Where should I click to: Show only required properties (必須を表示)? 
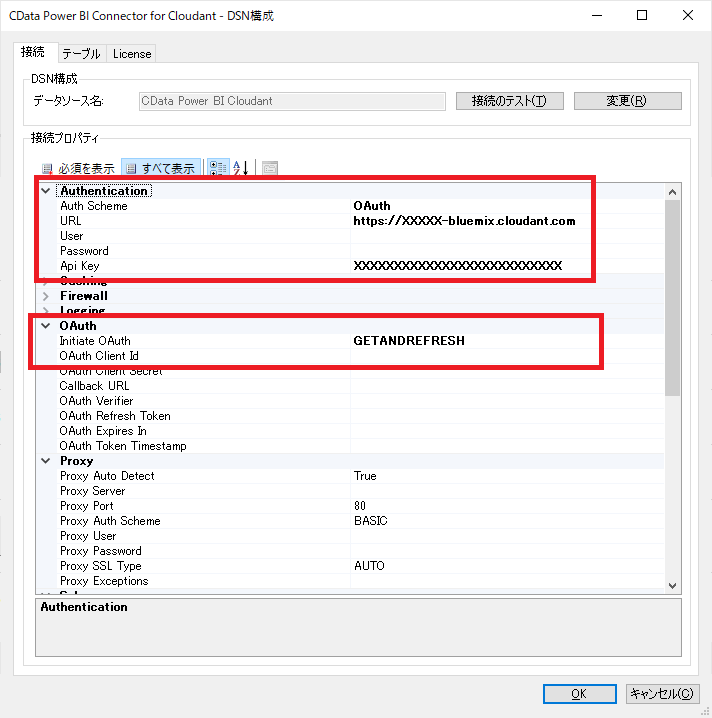[x=78, y=169]
